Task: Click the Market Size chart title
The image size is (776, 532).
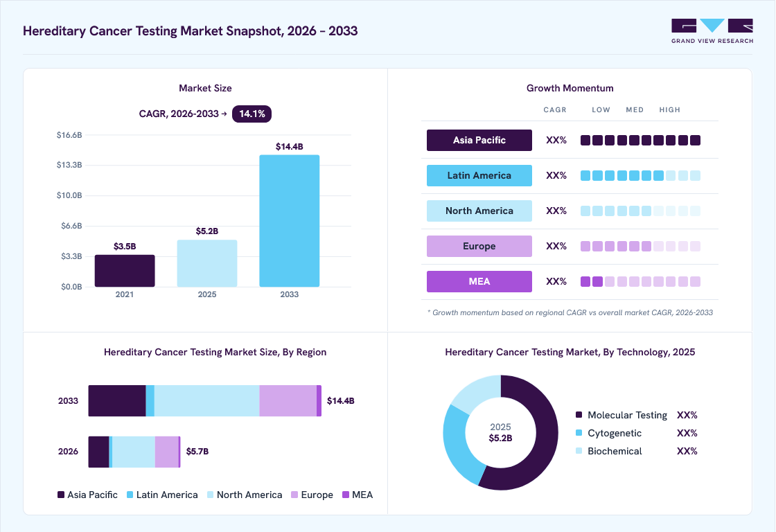Action: [x=205, y=88]
